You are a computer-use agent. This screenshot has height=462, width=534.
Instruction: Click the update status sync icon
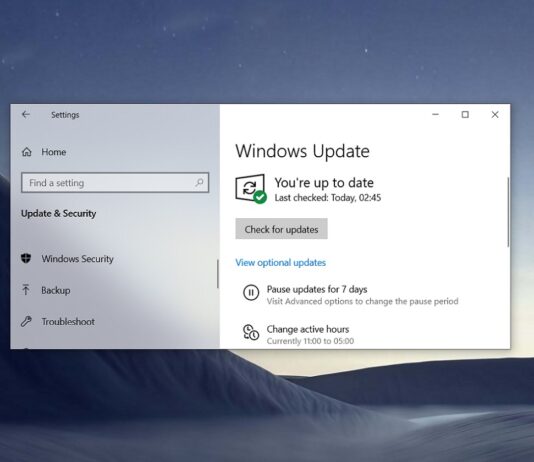click(251, 189)
